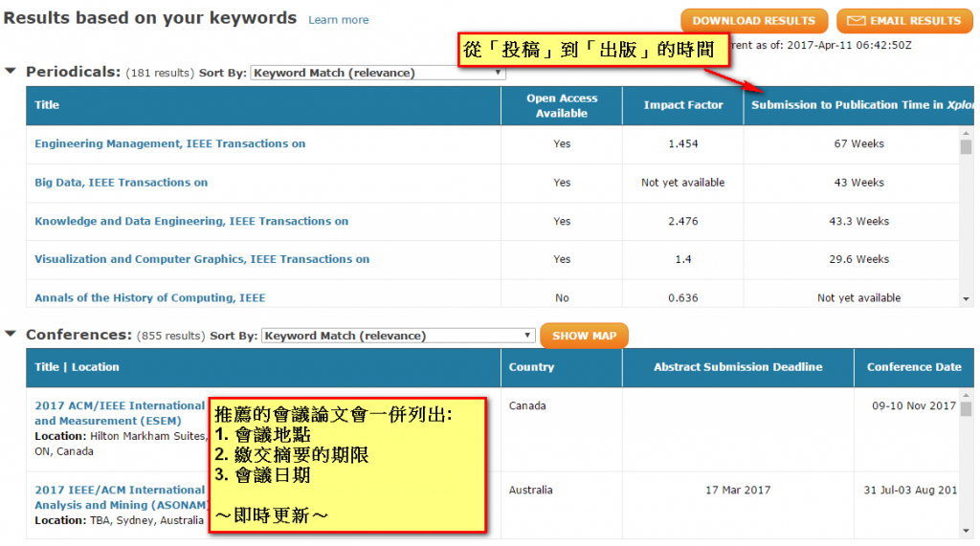Click the Canada country cell

click(527, 406)
